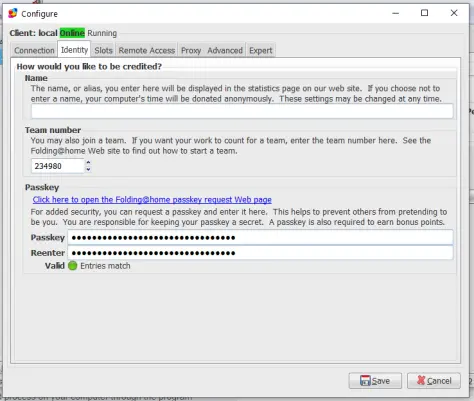Image resolution: width=474 pixels, height=401 pixels.
Task: Click the Name input field
Action: point(242,111)
